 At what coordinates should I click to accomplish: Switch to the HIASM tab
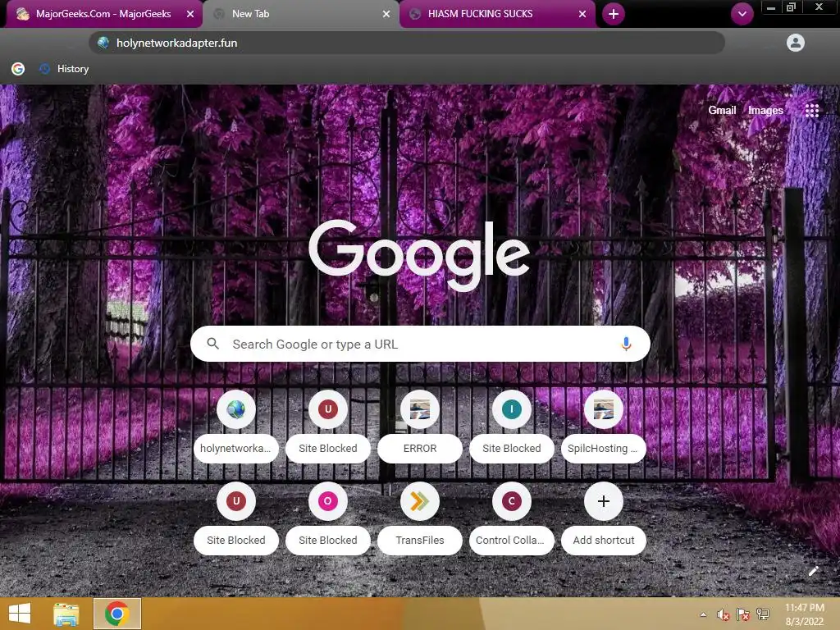[497, 15]
